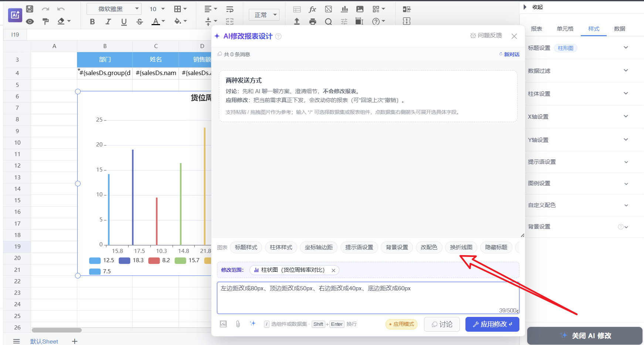
Task: Open the font family dropdown
Action: (x=114, y=9)
